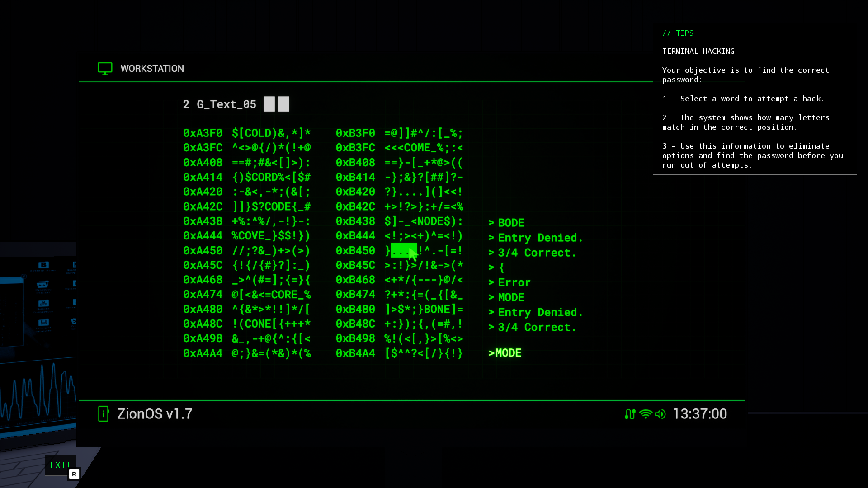
Task: Select the password word CORE
Action: (x=284, y=295)
